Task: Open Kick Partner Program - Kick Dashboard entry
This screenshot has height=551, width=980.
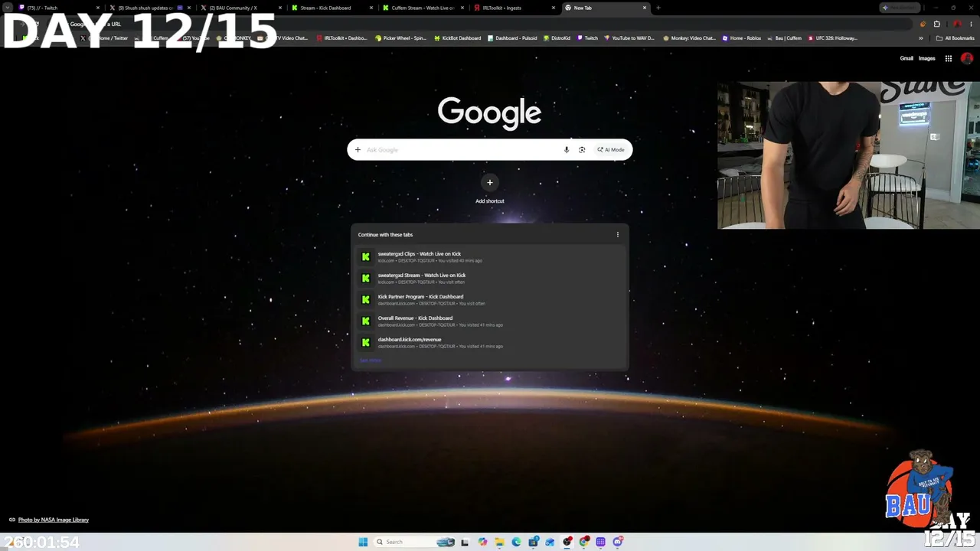Action: tap(490, 300)
